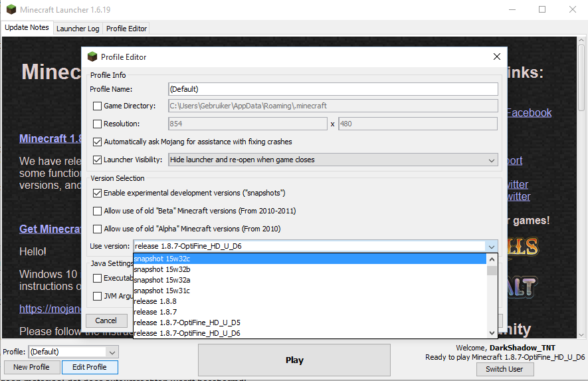
Task: Collapse the Use version dropdown arrow
Action: [x=491, y=246]
